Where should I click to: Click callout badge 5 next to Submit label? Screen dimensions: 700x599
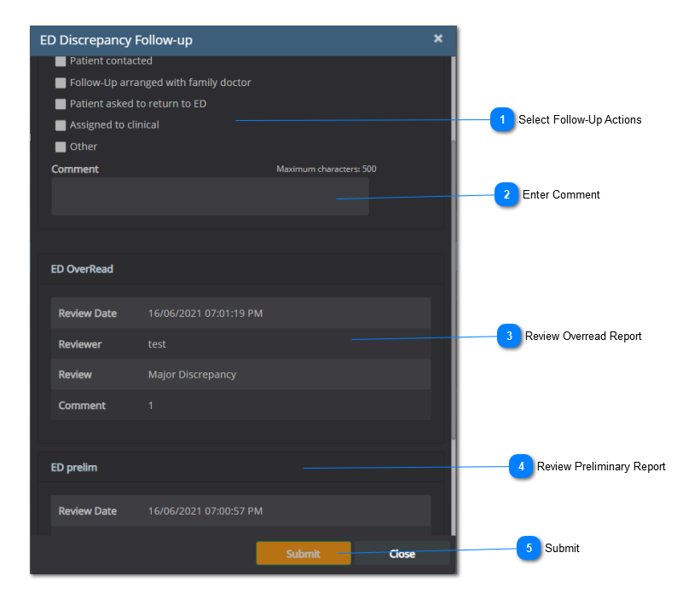coord(529,549)
